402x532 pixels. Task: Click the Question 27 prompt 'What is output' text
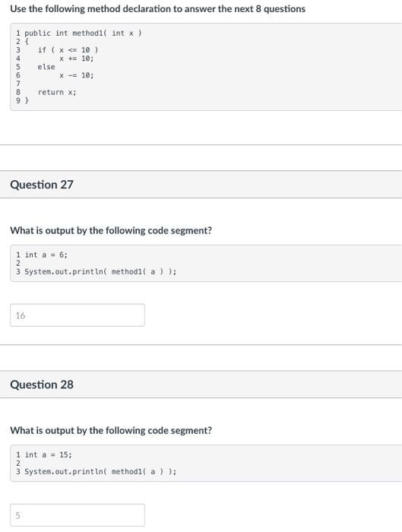pos(111,230)
